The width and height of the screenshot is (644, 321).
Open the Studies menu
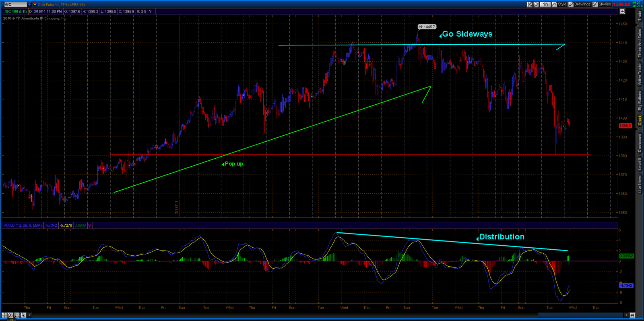pyautogui.click(x=602, y=4)
